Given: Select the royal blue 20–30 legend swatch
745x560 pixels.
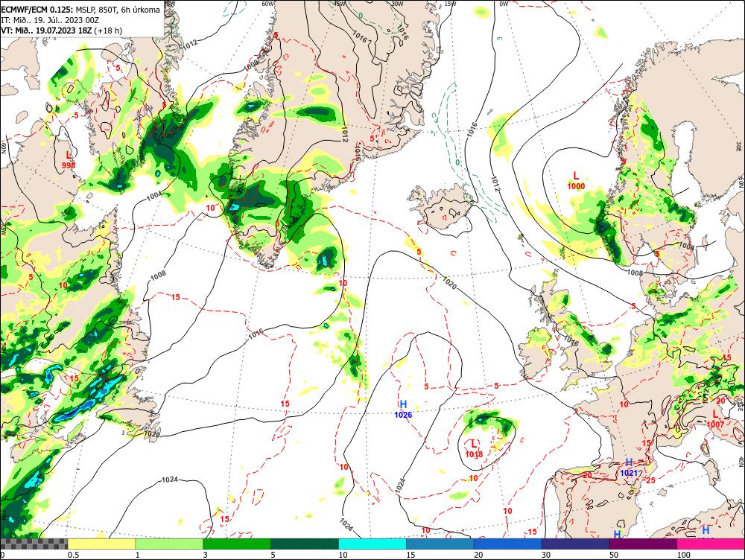Looking at the screenshot, I should pyautogui.click(x=508, y=544).
